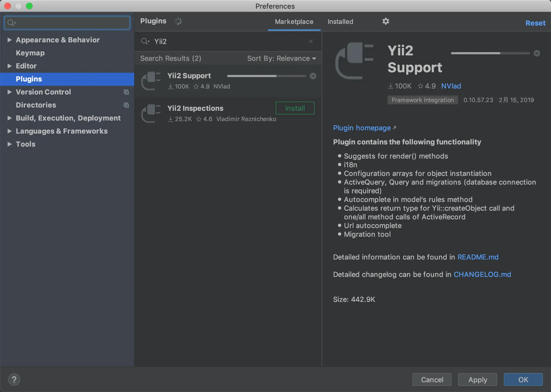Screen dimensions: 551x392
Task: Open the README.md link
Action: 478,257
